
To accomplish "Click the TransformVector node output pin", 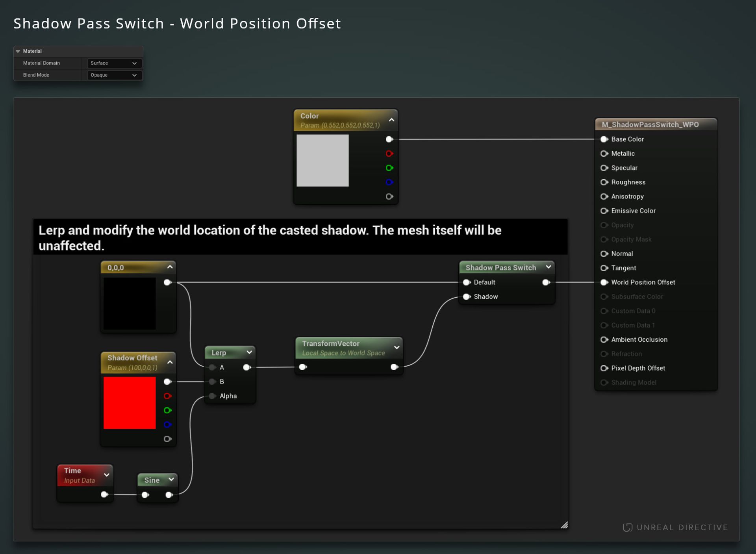I will 394,367.
